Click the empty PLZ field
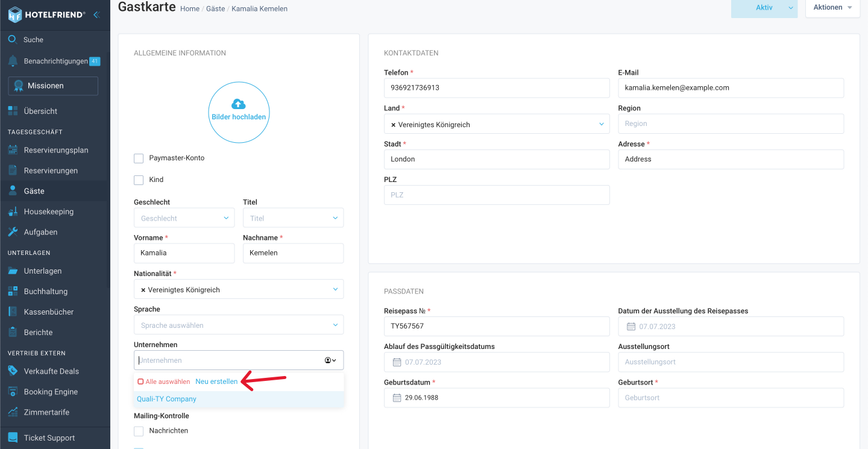The image size is (868, 449). point(497,195)
